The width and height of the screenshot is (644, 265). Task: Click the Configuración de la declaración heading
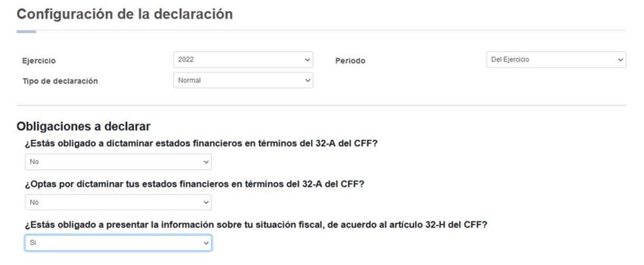click(x=125, y=14)
